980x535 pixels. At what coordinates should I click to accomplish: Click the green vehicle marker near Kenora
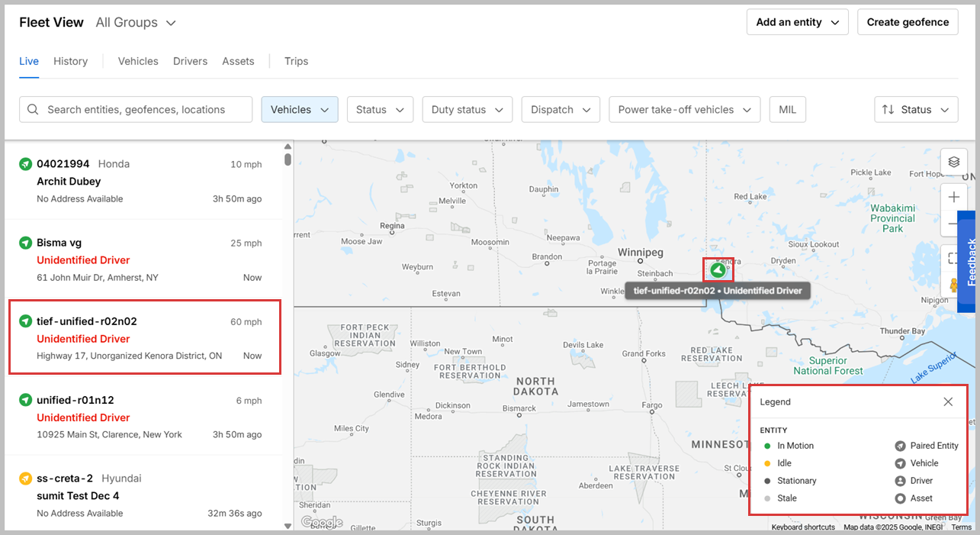(718, 270)
